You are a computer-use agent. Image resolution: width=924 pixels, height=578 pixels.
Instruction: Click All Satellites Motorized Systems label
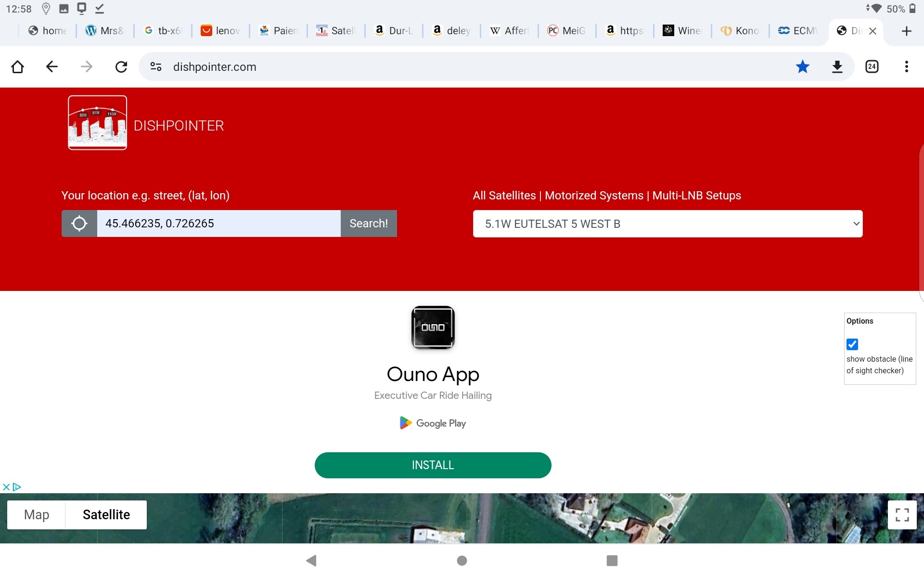click(x=607, y=196)
